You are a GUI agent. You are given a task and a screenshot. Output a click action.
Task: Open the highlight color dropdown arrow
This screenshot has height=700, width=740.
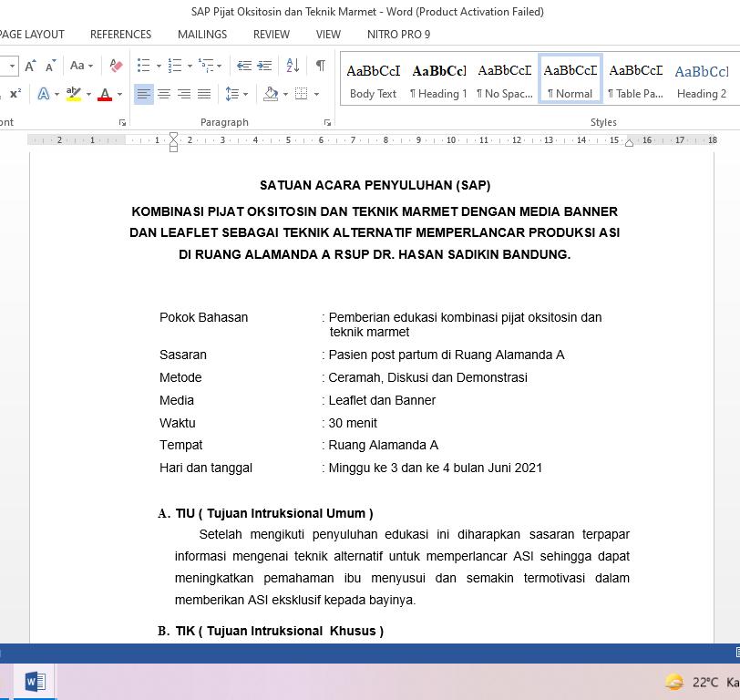coord(88,95)
